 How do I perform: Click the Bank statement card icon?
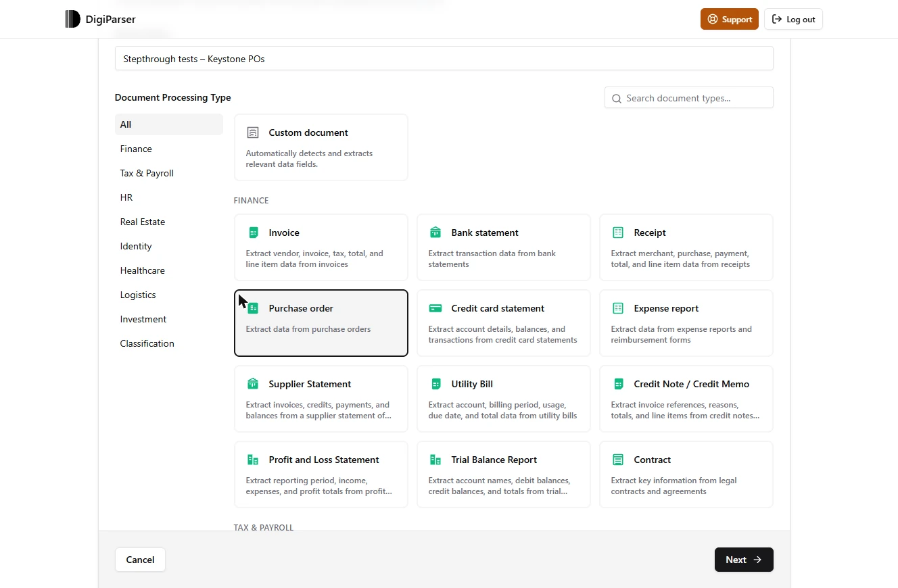[x=435, y=232]
